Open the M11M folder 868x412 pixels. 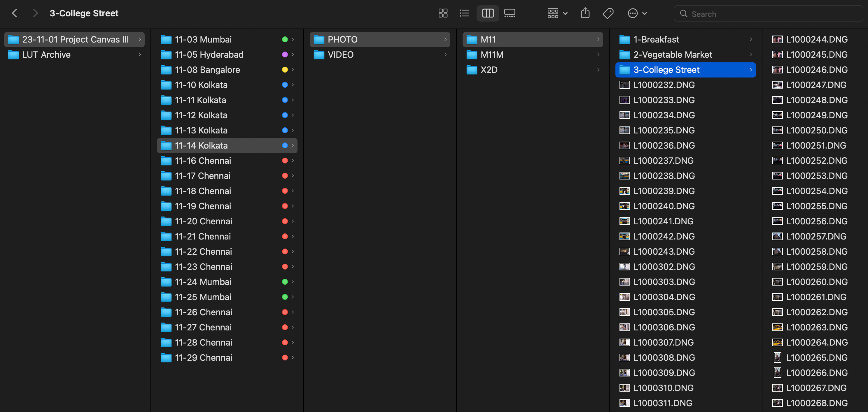pos(533,54)
